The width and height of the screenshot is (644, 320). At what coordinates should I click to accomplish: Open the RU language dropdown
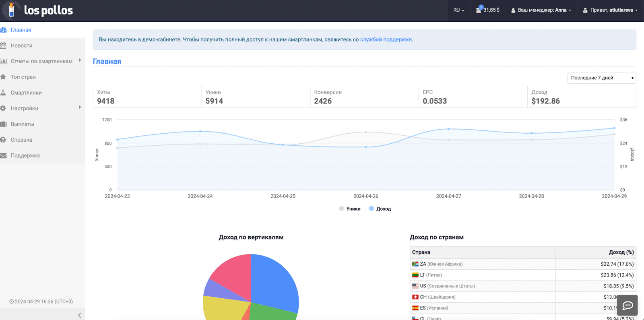458,10
